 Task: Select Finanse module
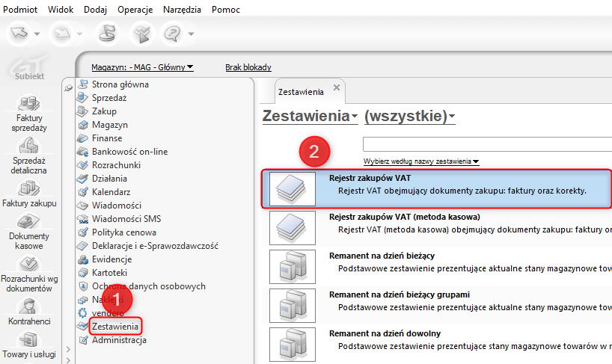click(107, 138)
